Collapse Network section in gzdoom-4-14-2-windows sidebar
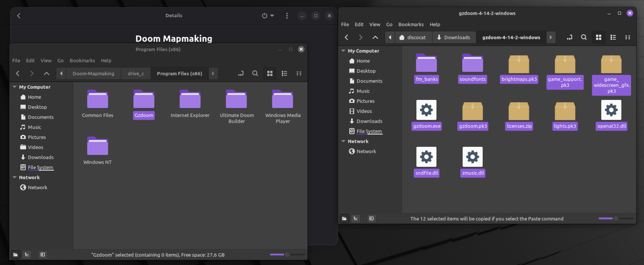Viewport: 644px width, 265px height. (343, 141)
